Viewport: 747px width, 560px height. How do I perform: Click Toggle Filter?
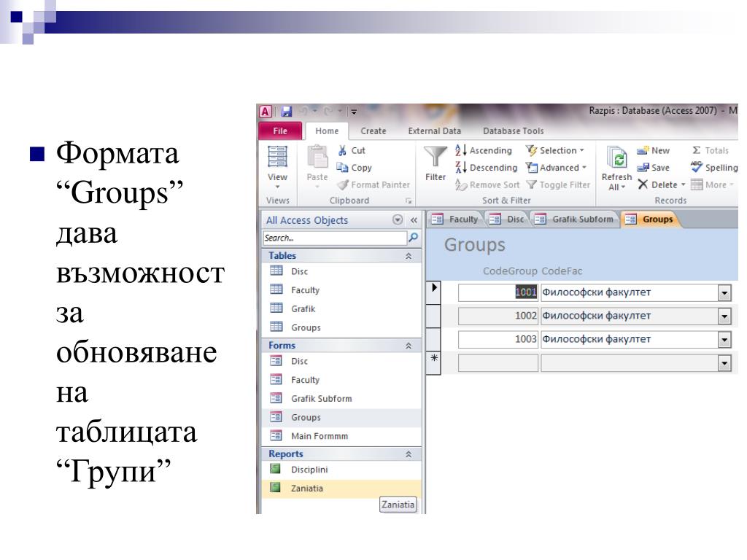tap(558, 184)
